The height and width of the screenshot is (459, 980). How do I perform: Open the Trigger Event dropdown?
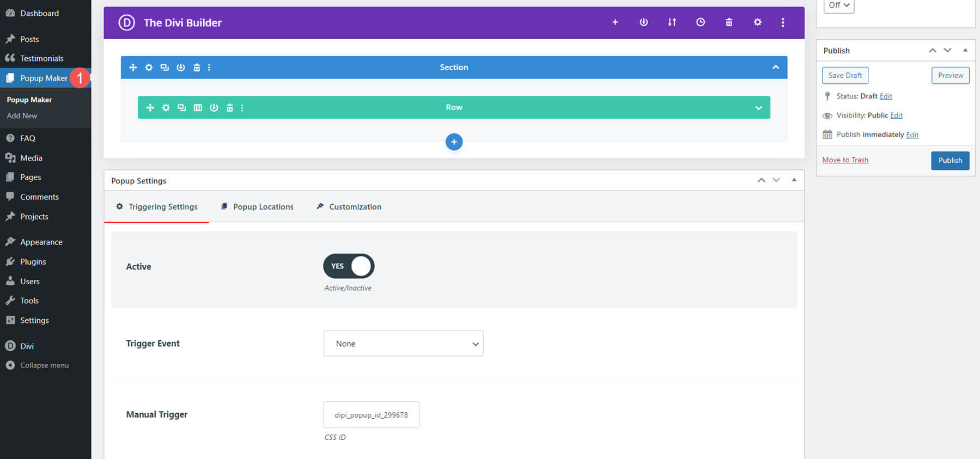click(403, 344)
